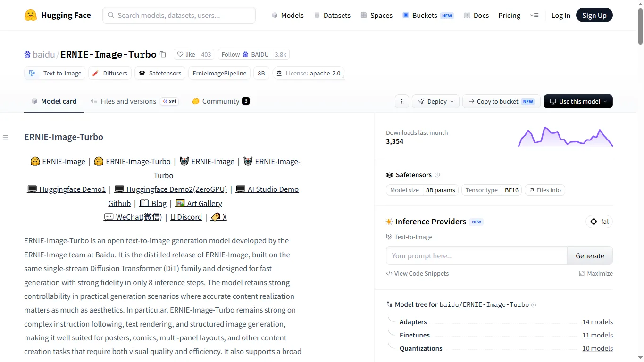Click the Sign Up button
This screenshot has height=362, width=644.
(x=594, y=15)
